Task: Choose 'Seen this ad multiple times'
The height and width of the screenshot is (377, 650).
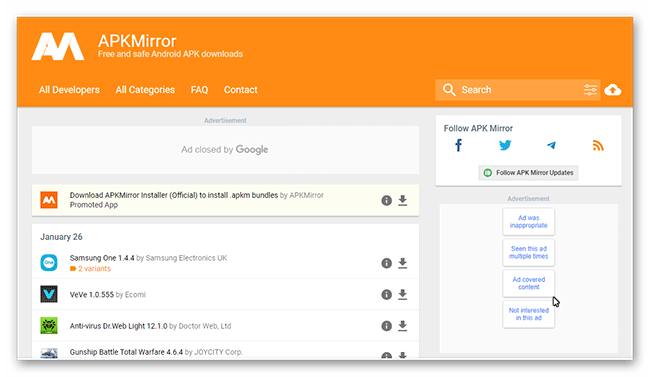Action: tap(529, 252)
